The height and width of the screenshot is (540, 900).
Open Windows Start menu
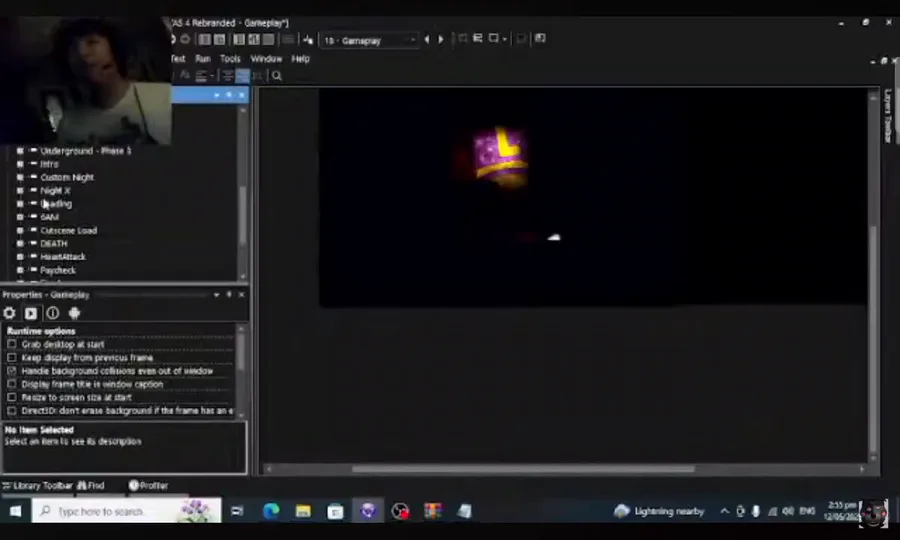click(x=15, y=510)
